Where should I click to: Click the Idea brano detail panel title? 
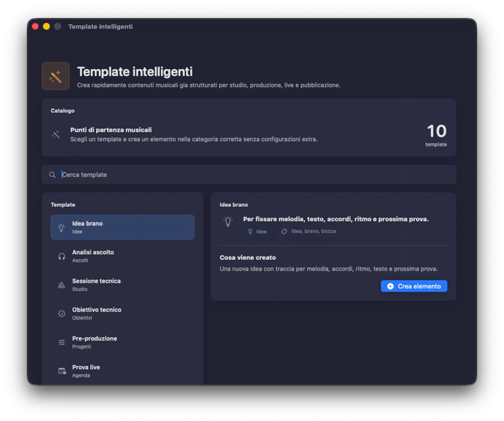(234, 205)
